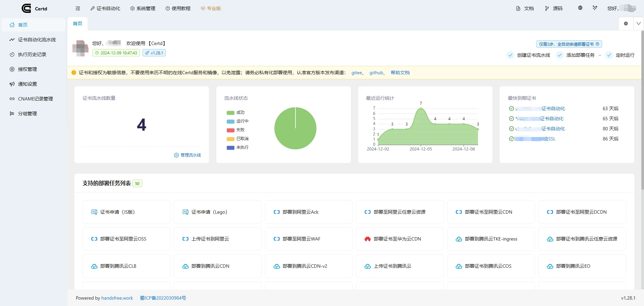The image size is (644, 306).
Task: Open the 帮助文档 link
Action: (x=400, y=73)
